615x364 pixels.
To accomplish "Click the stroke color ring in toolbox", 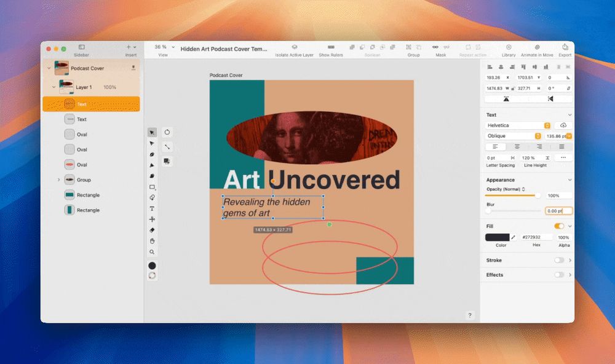I will pyautogui.click(x=152, y=275).
